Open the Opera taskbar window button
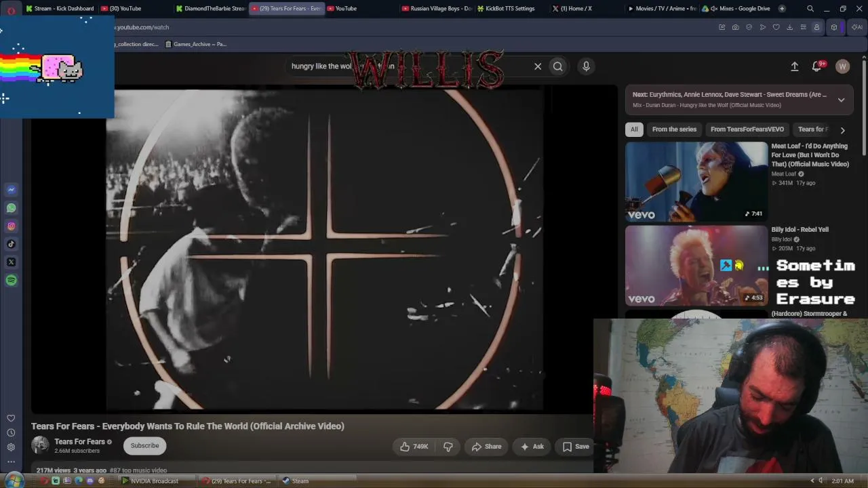The image size is (868, 488). (237, 481)
